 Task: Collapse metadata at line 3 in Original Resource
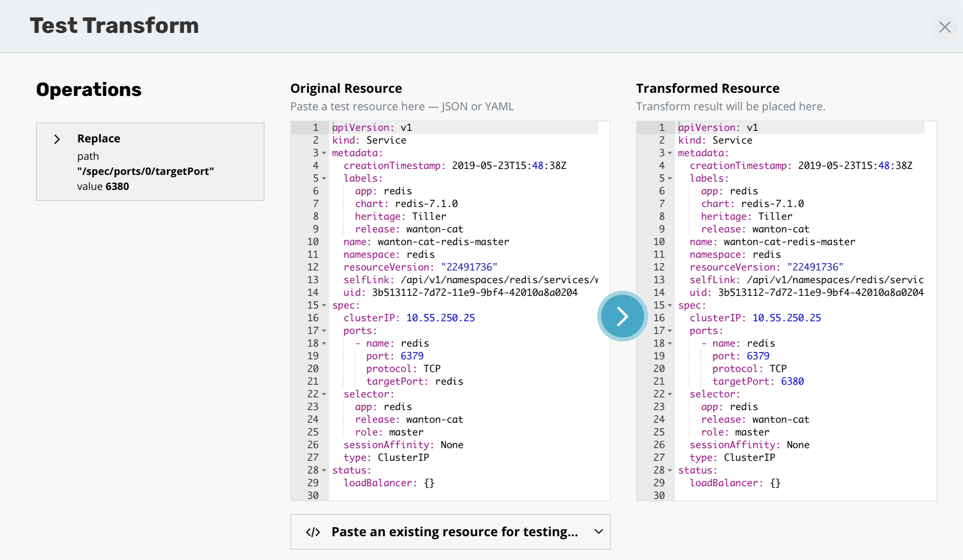click(x=324, y=153)
